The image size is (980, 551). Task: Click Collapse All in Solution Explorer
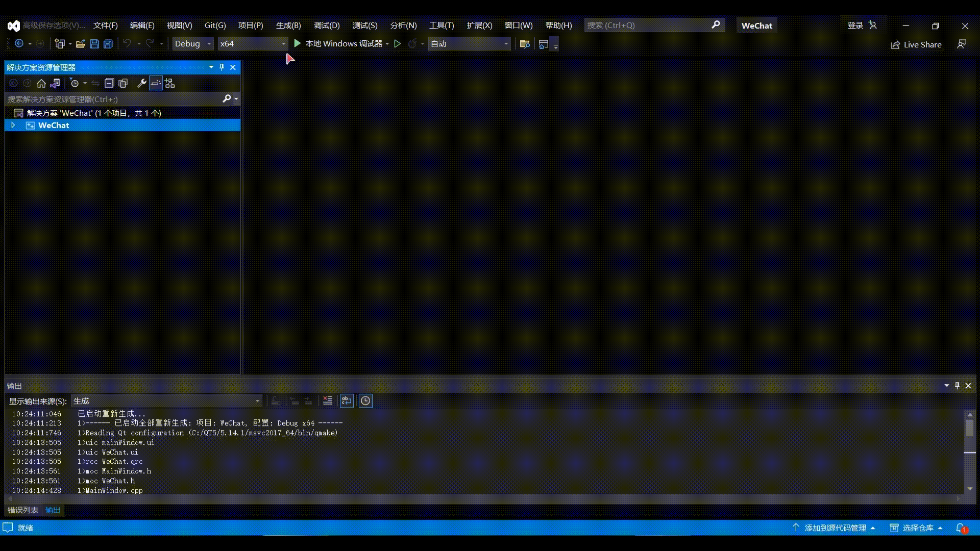point(109,83)
